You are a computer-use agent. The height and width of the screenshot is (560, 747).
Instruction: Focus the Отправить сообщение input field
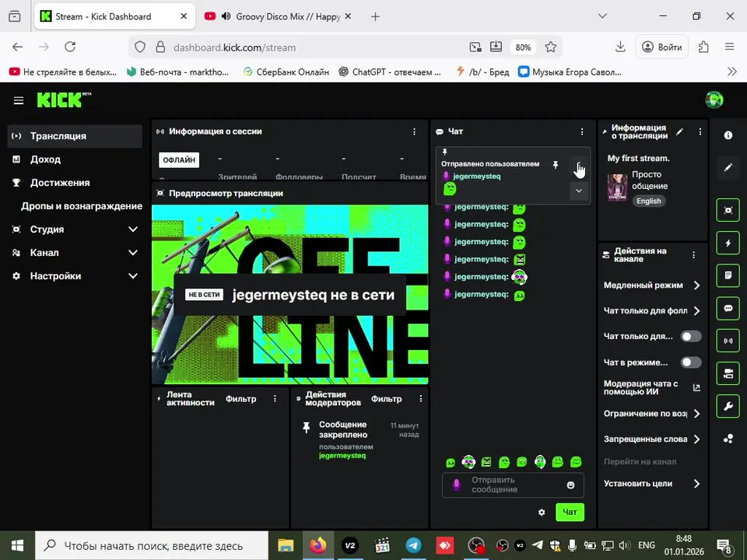point(513,485)
